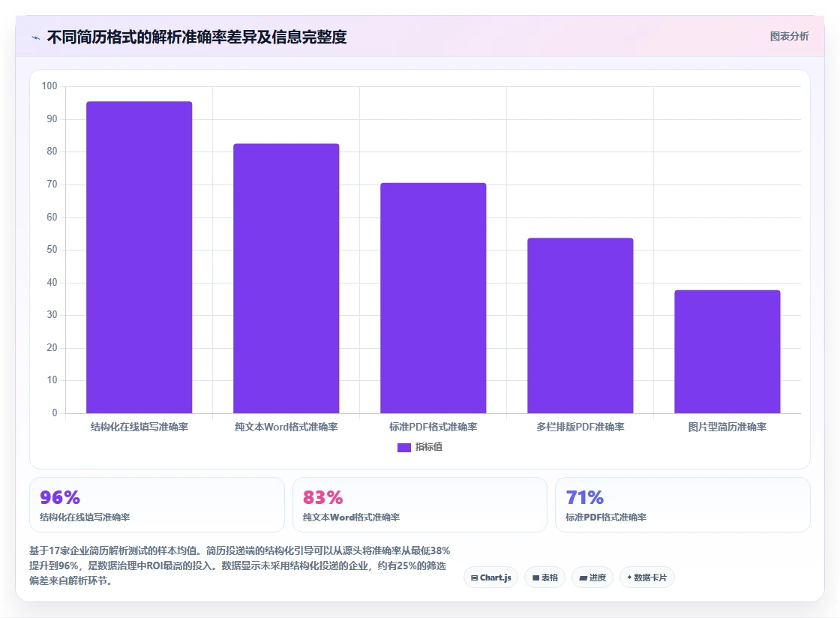Click x-axis label 图片型简历准确率
This screenshot has height=618, width=840.
[727, 427]
